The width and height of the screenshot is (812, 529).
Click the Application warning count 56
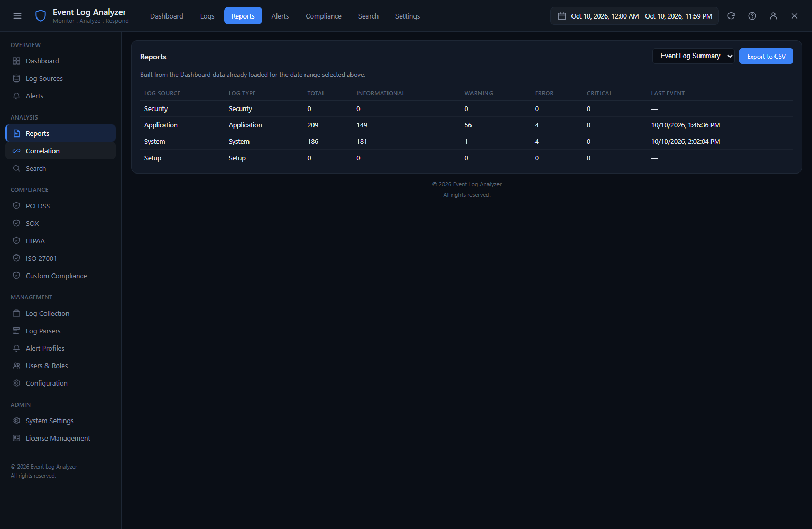468,125
